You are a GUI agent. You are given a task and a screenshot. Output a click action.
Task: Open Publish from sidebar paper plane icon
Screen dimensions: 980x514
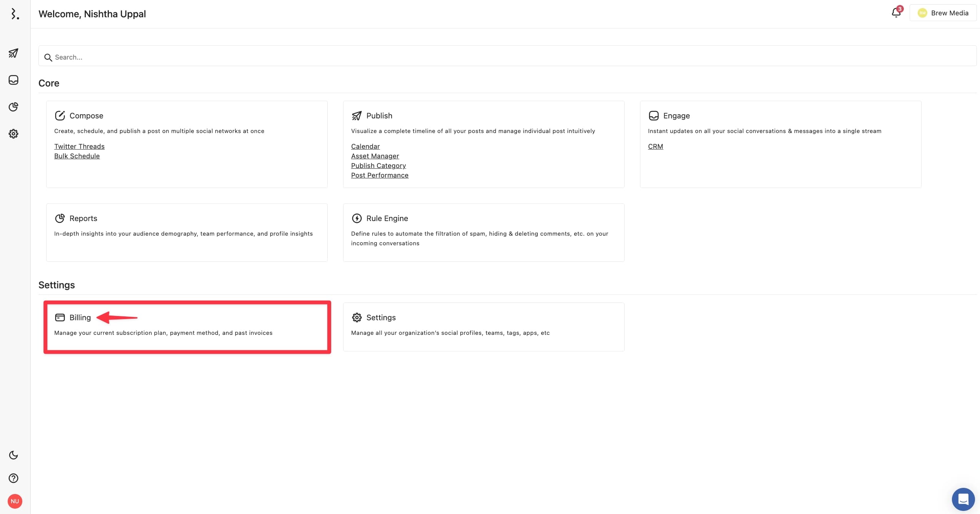coord(13,53)
